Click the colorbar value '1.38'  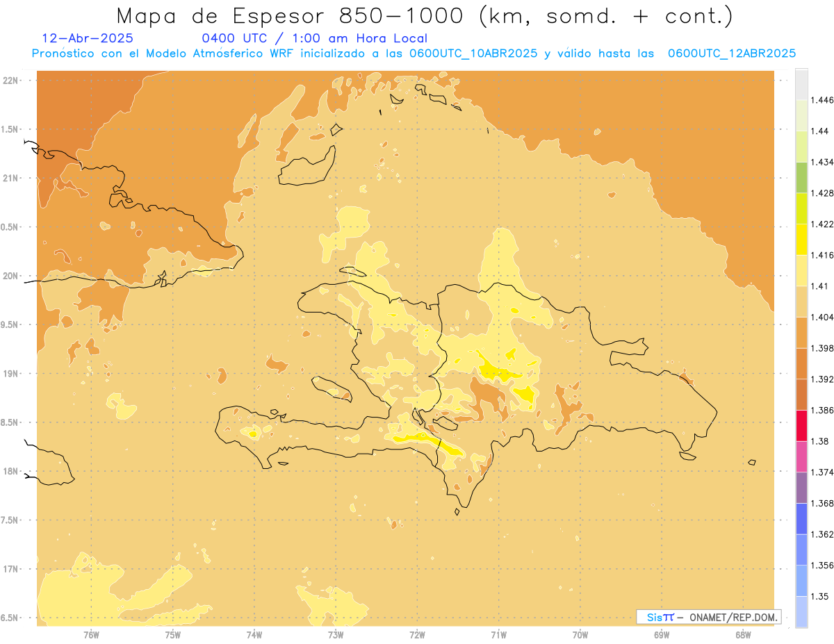(x=820, y=441)
